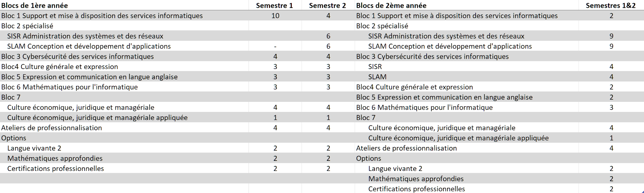Select the "Blocs de 2ème année" header cell
Image resolution: width=644 pixels, height=193 pixels.
391,5
